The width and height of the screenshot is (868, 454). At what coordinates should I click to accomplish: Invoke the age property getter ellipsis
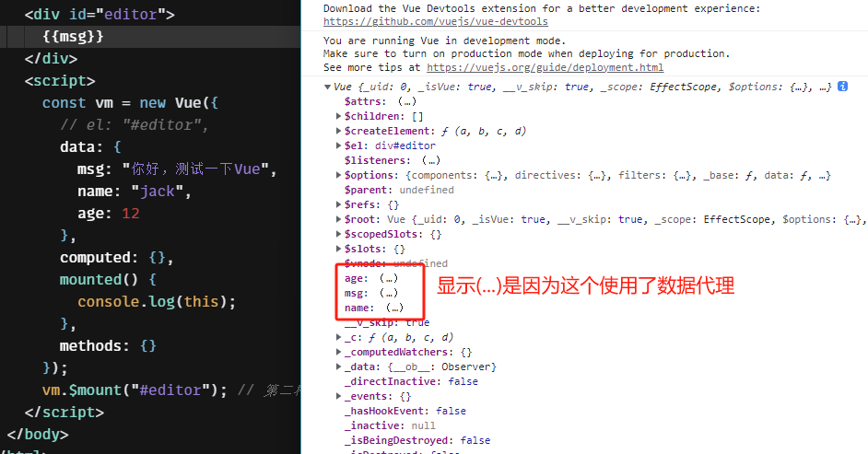tap(389, 278)
